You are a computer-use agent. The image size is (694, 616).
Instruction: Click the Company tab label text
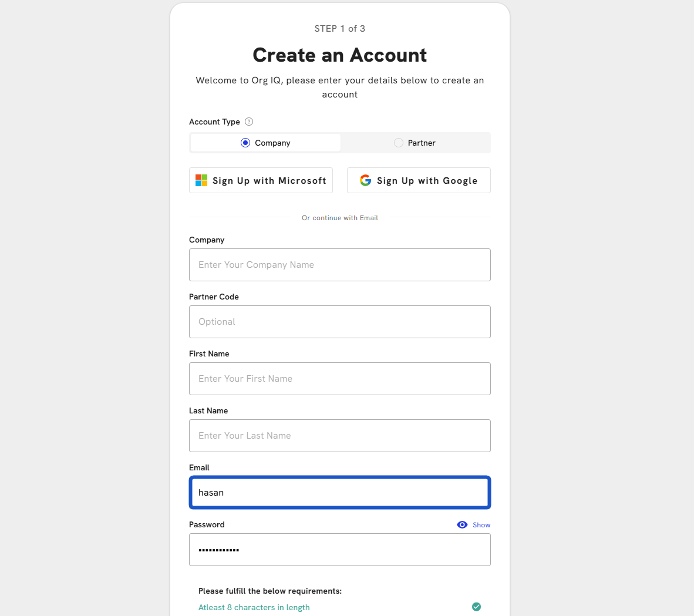[x=272, y=143]
